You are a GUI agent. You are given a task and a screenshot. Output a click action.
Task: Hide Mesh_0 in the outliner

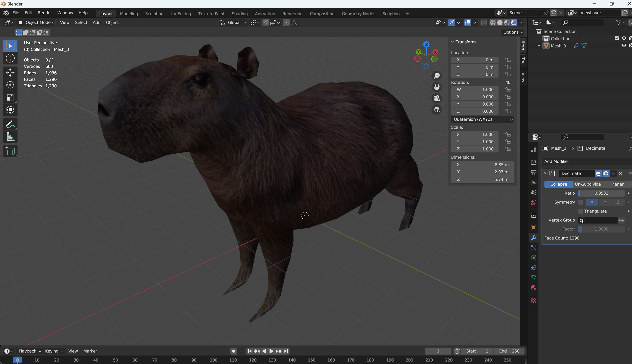(624, 45)
